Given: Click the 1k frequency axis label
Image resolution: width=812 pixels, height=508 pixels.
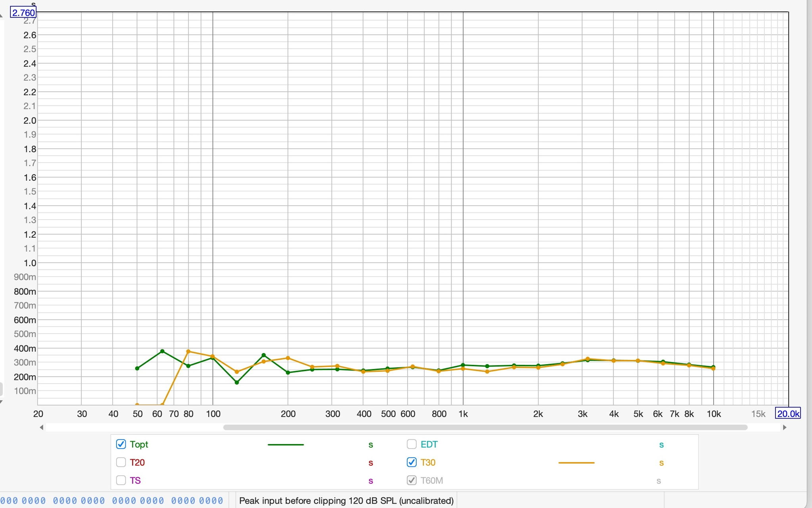Looking at the screenshot, I should click(x=463, y=414).
